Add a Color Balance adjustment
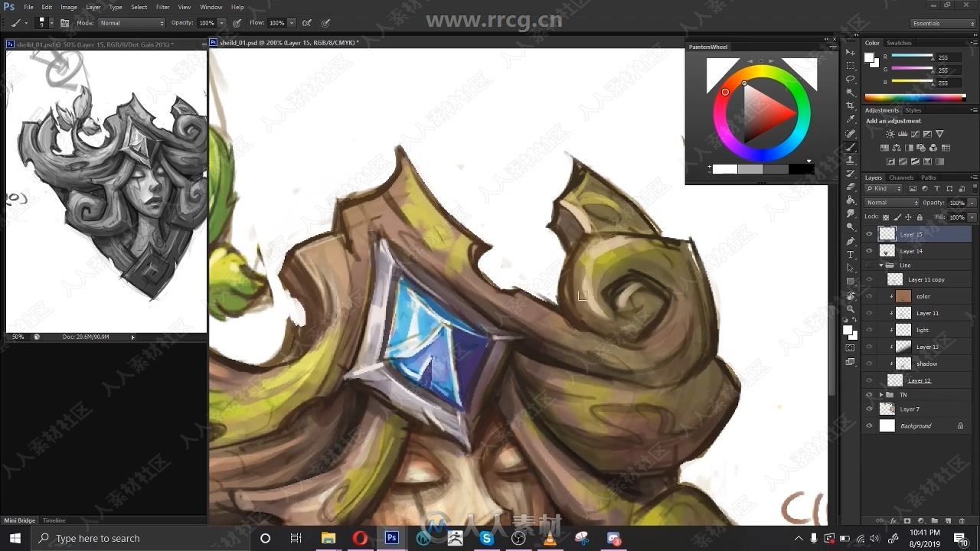980x551 pixels. point(897,147)
